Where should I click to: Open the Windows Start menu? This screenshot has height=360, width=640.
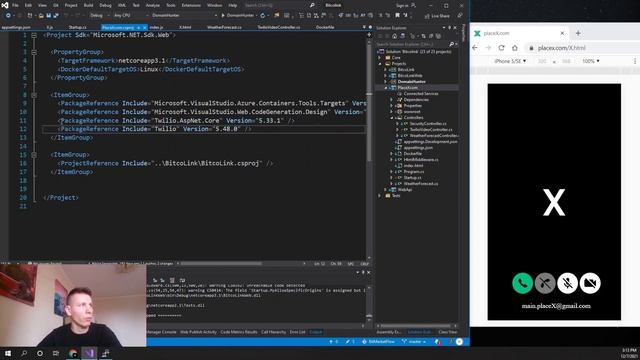(x=8, y=353)
